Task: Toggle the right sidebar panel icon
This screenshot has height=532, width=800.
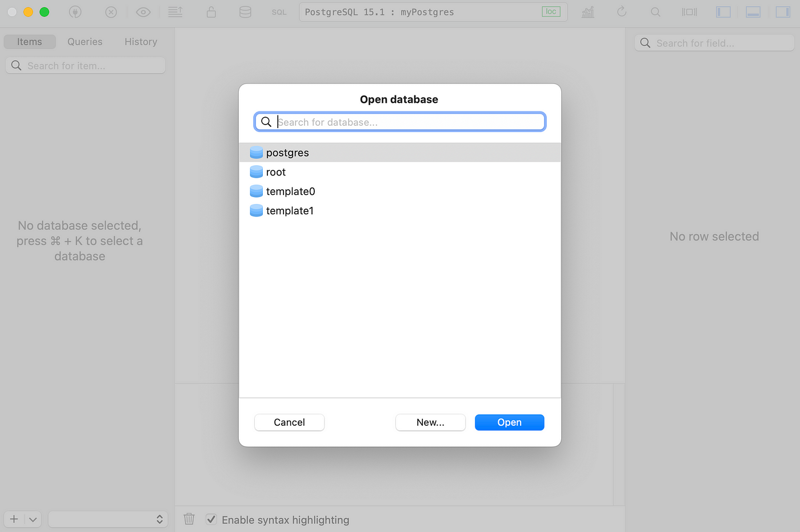Action: pos(783,12)
